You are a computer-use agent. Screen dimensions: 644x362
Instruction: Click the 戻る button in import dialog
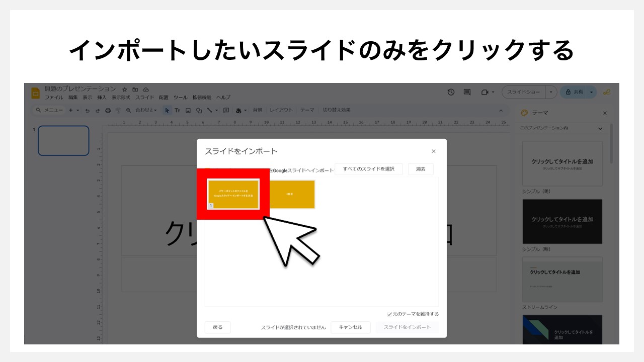click(x=217, y=327)
